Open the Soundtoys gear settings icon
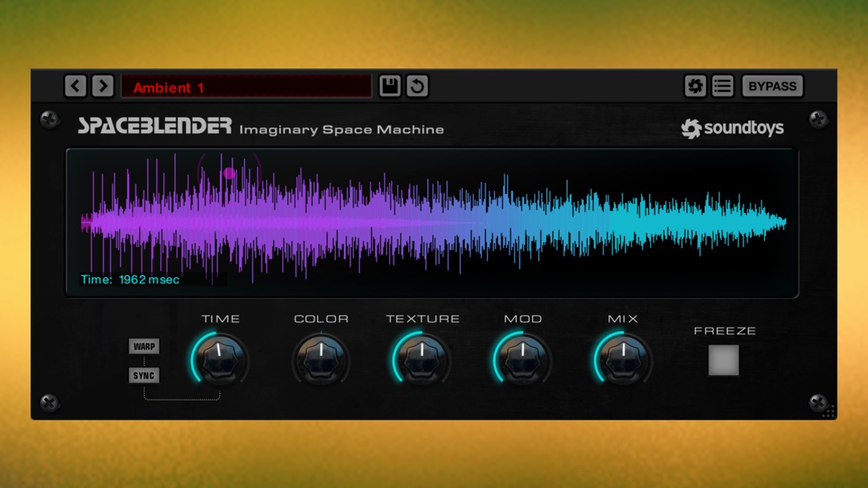The height and width of the screenshot is (488, 868). pyautogui.click(x=695, y=86)
